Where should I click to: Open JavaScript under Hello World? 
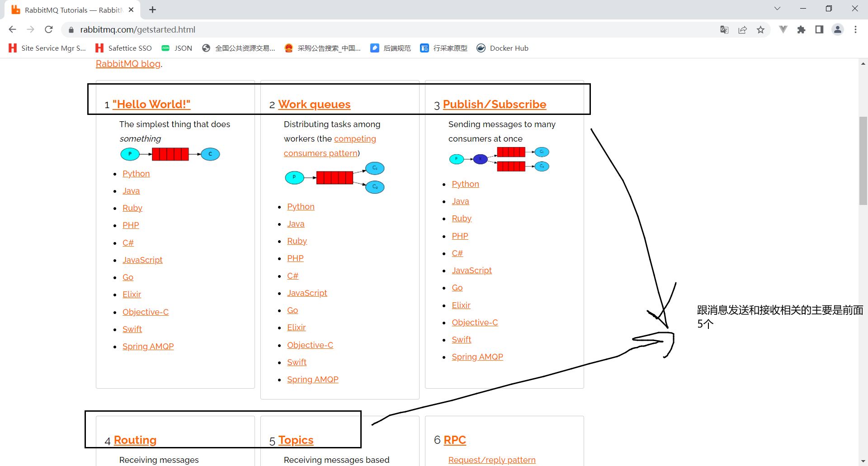[142, 260]
